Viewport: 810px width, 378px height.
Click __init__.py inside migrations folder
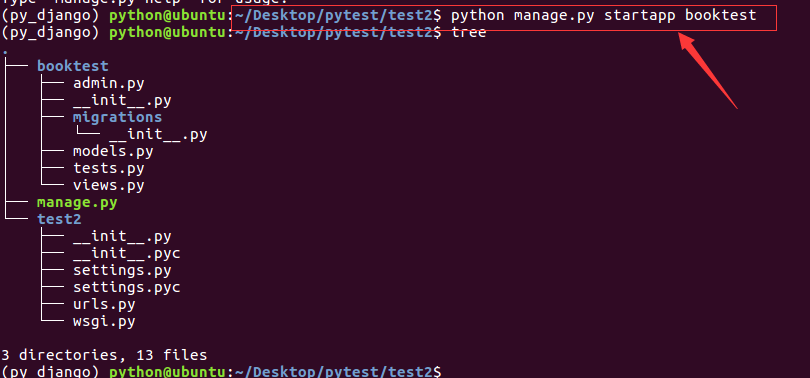(x=158, y=134)
